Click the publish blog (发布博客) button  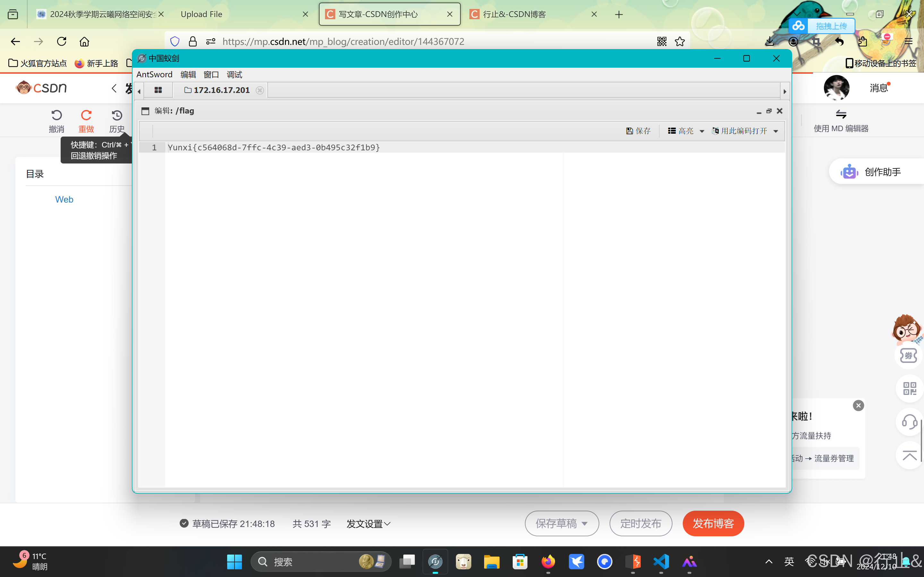tap(713, 523)
